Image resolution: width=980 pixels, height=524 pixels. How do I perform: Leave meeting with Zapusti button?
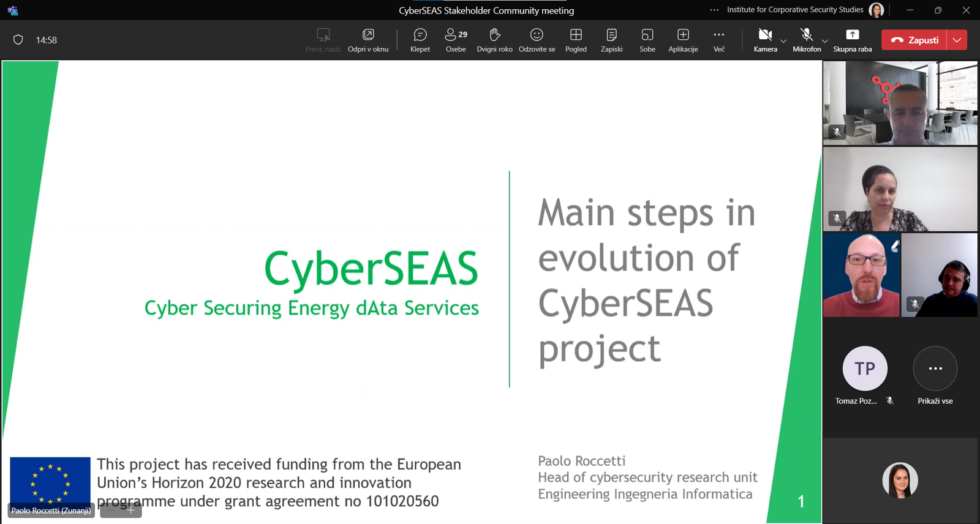pos(914,40)
